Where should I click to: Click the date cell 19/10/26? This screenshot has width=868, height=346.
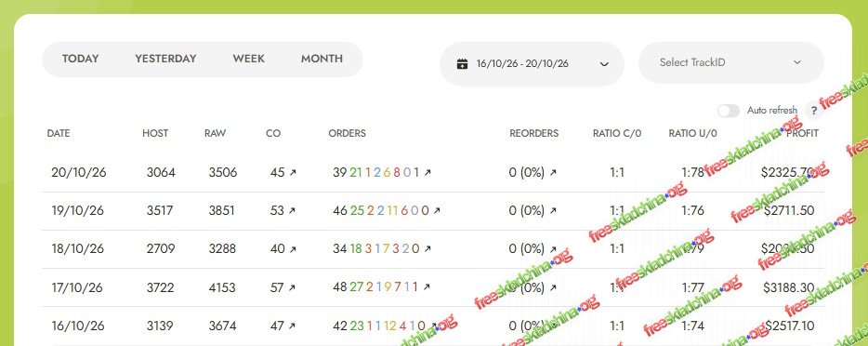(x=77, y=211)
